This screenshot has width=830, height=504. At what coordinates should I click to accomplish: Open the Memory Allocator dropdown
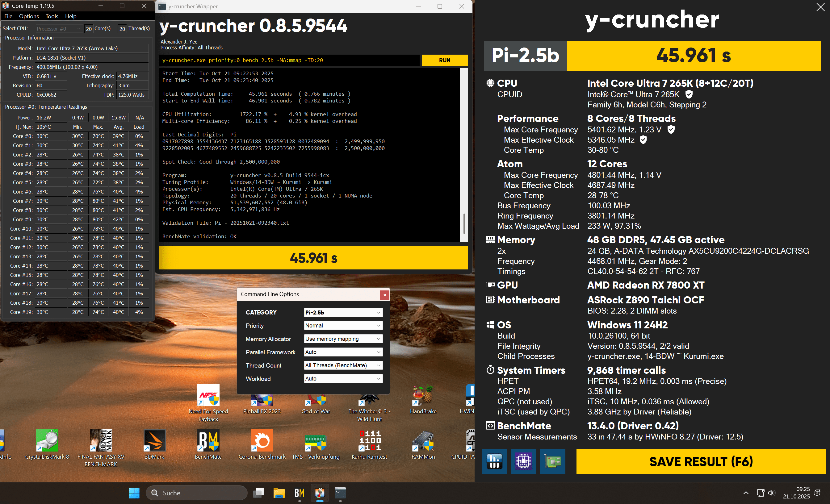pyautogui.click(x=343, y=339)
